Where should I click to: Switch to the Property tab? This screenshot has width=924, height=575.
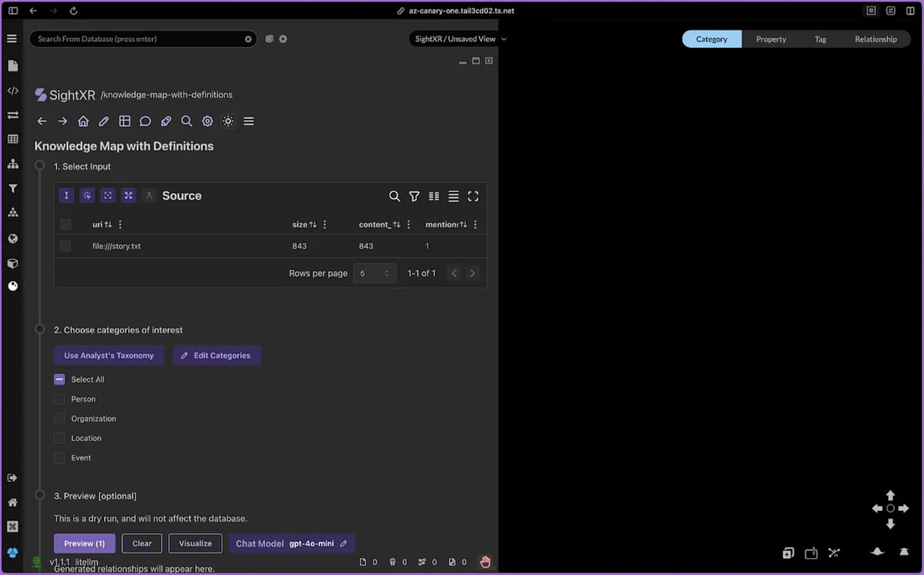(x=771, y=39)
